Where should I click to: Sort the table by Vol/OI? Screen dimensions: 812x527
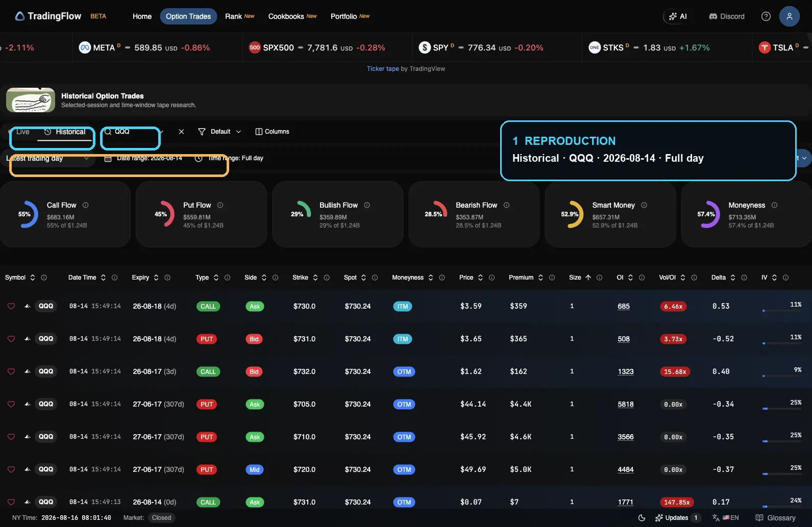[x=683, y=278]
